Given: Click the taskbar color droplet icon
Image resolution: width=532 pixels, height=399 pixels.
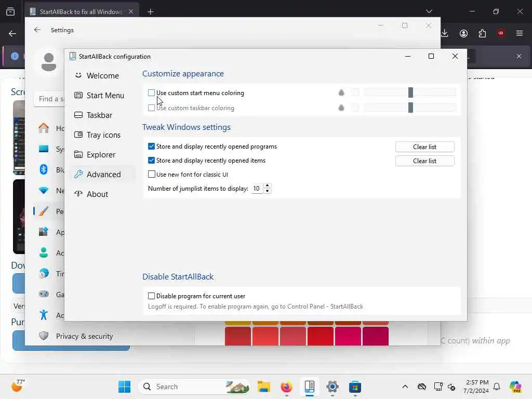Looking at the screenshot, I should click(x=341, y=108).
